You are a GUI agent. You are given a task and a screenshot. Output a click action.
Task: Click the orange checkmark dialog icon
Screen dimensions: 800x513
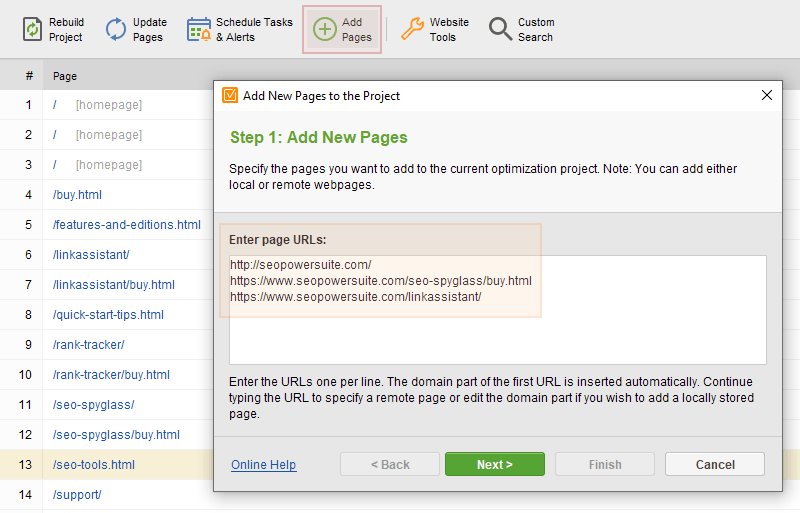230,95
